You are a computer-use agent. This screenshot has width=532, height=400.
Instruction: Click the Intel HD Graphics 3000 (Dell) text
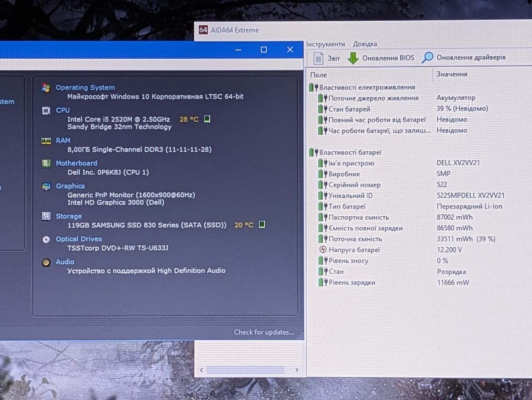116,203
